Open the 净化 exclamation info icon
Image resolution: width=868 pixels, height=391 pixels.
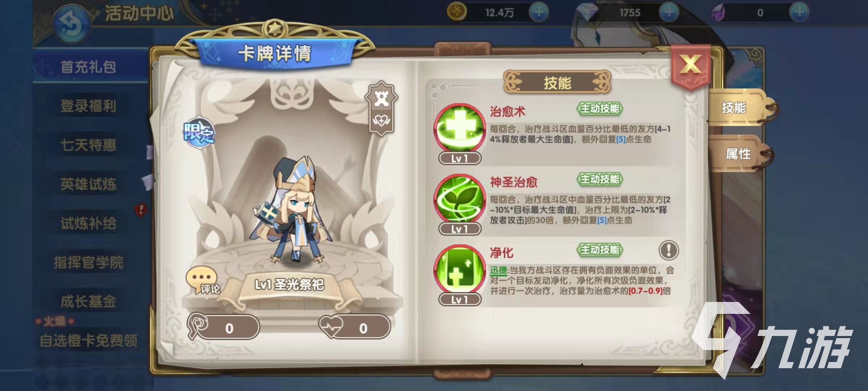click(x=668, y=250)
